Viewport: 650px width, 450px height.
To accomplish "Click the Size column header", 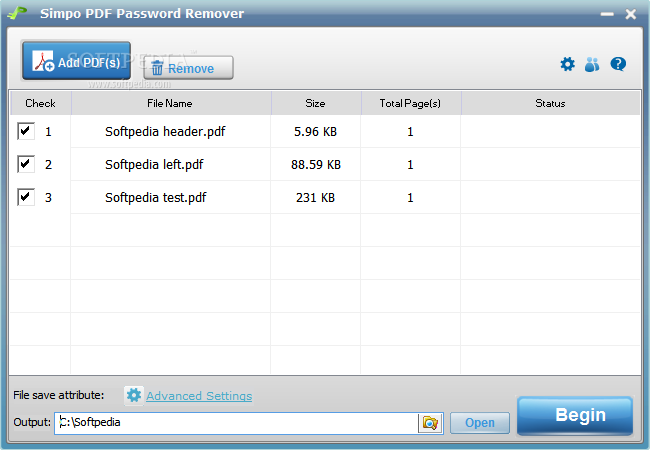I will click(x=316, y=103).
